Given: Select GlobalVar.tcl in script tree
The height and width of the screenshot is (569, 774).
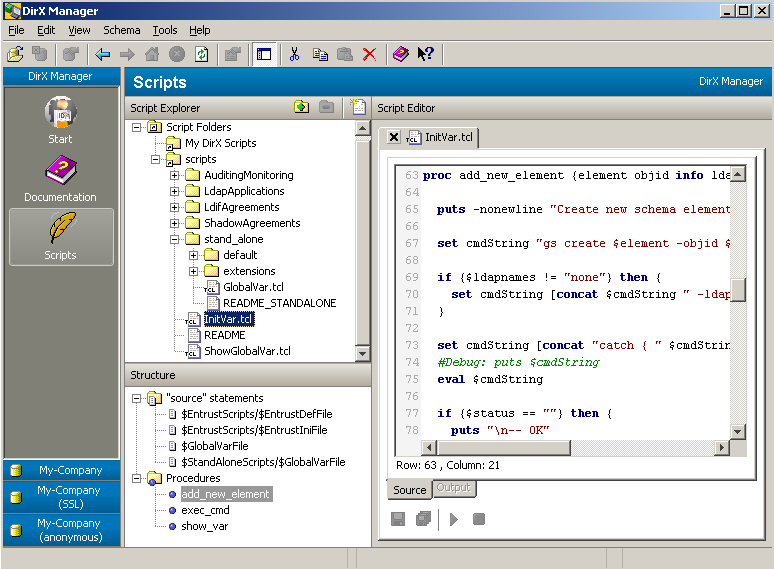Looking at the screenshot, I should point(253,287).
